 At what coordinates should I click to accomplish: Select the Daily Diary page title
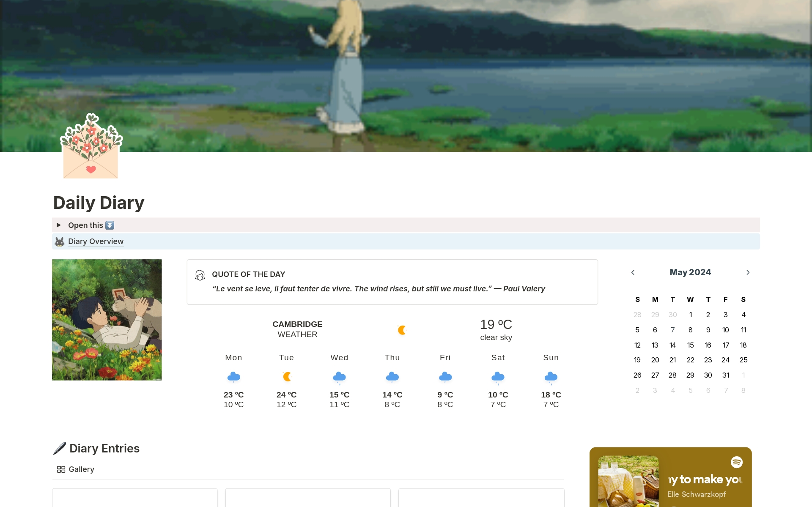99,202
